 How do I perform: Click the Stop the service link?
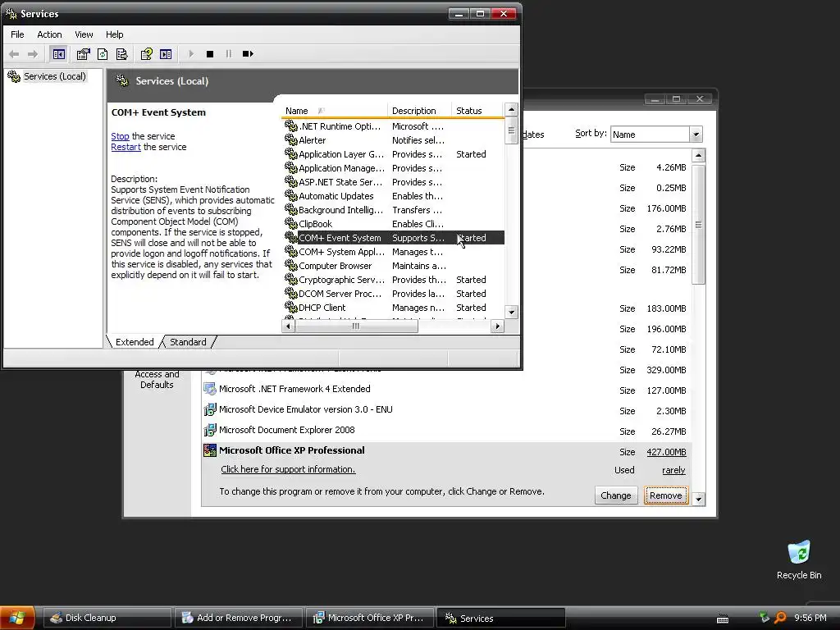[120, 137]
